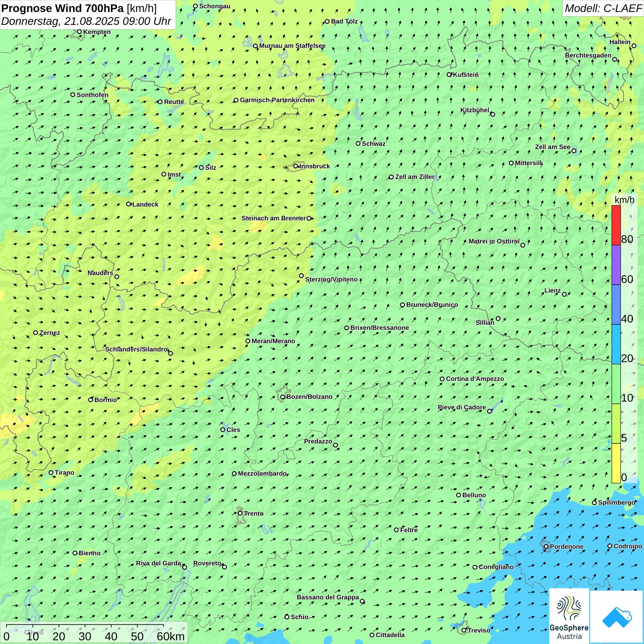
Task: Click the 'Matrei in Osttirol' label
Action: (x=494, y=241)
